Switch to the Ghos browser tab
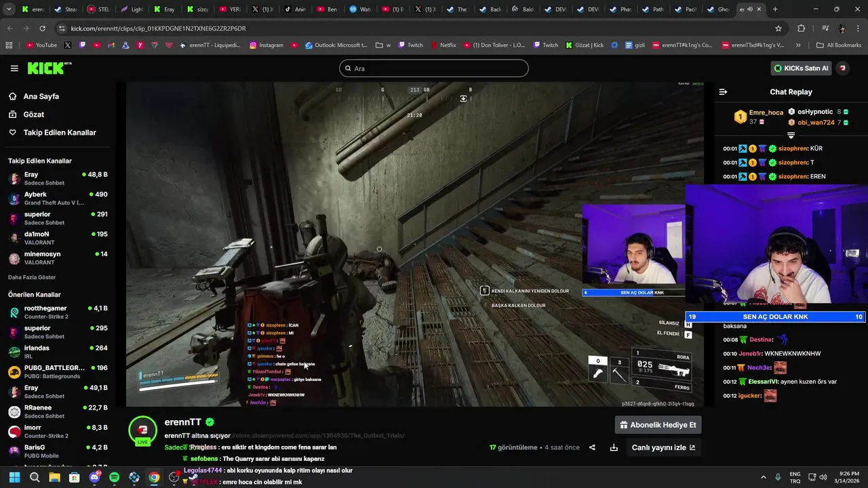 point(717,9)
